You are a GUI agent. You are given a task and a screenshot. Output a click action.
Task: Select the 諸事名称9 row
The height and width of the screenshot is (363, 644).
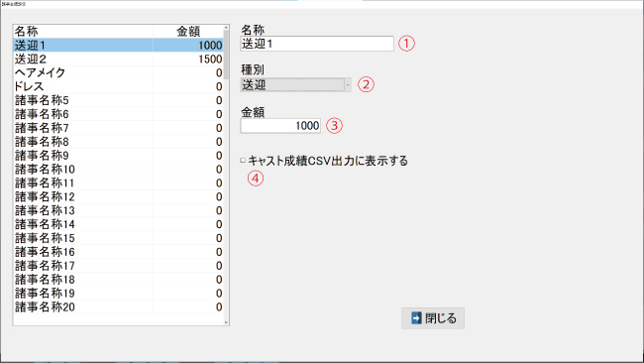pos(118,156)
